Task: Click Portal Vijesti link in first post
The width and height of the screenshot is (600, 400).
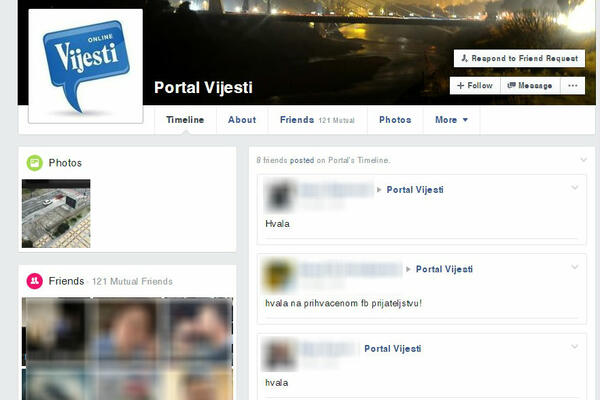Action: [x=415, y=190]
